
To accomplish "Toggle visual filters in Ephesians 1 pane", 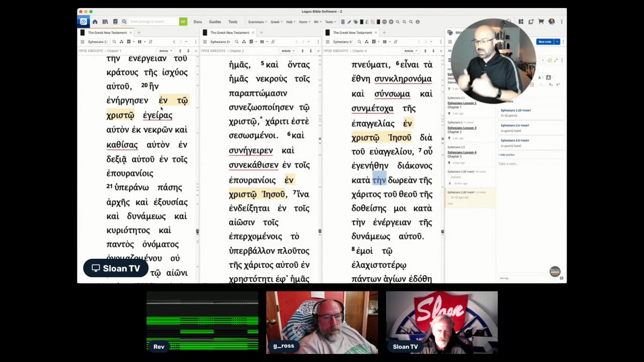I will click(130, 42).
